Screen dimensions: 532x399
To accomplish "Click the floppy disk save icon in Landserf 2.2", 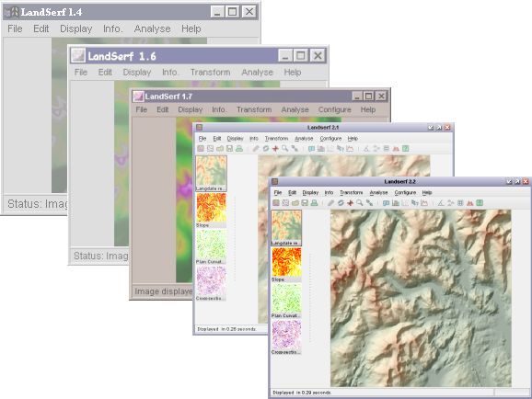I will pos(305,203).
